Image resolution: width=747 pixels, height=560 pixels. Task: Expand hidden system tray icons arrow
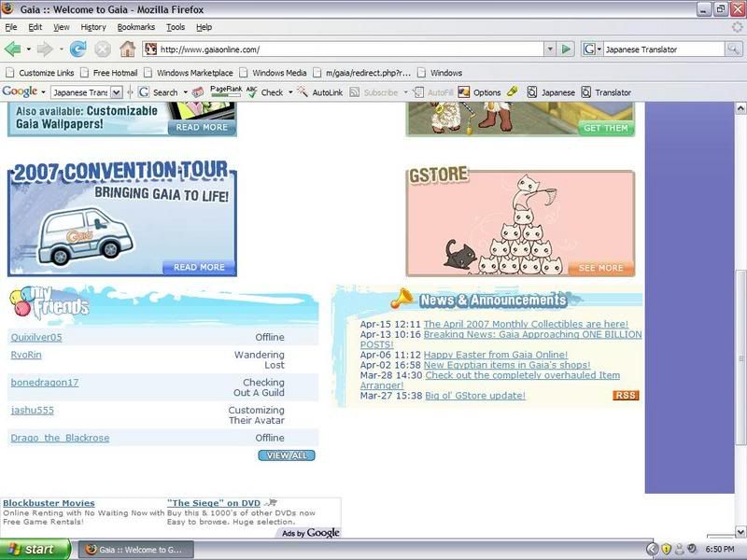coord(652,549)
